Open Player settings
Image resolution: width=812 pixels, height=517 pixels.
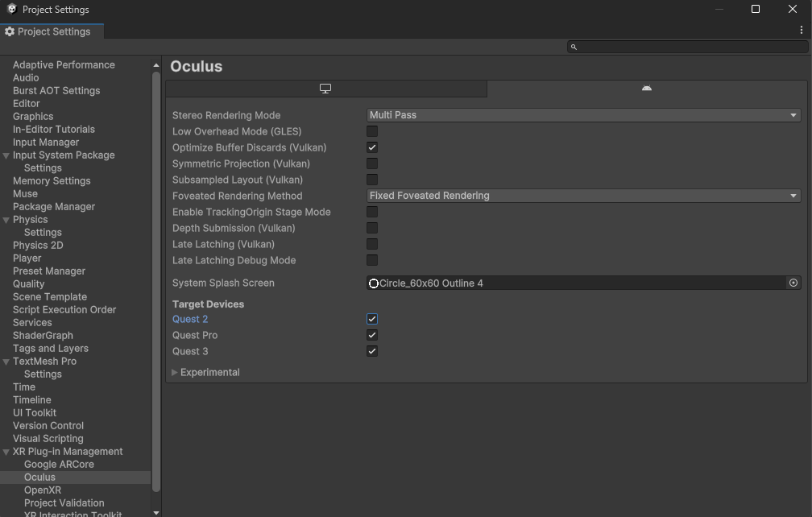pyautogui.click(x=27, y=258)
